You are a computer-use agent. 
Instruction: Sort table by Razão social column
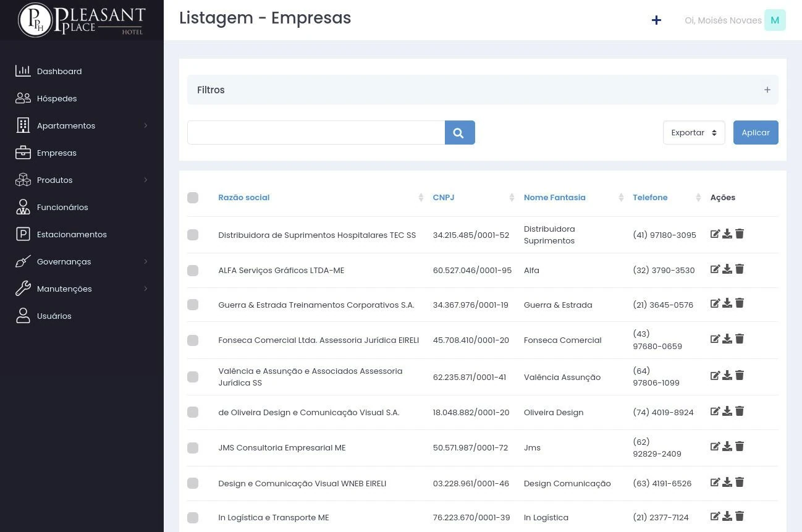244,198
